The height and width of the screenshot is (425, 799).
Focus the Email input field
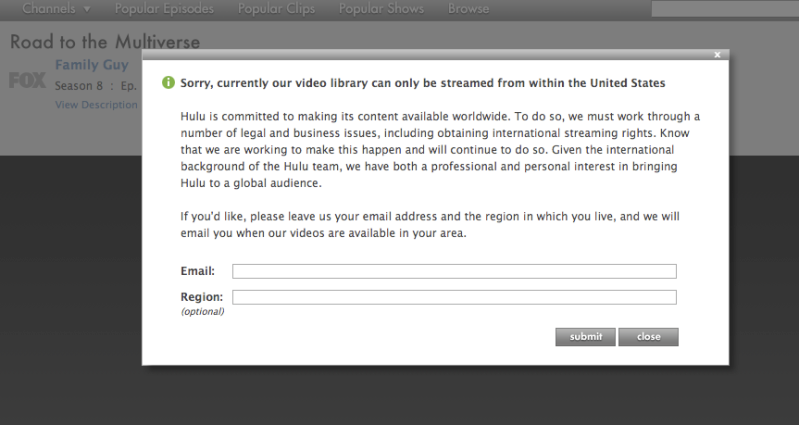(454, 271)
